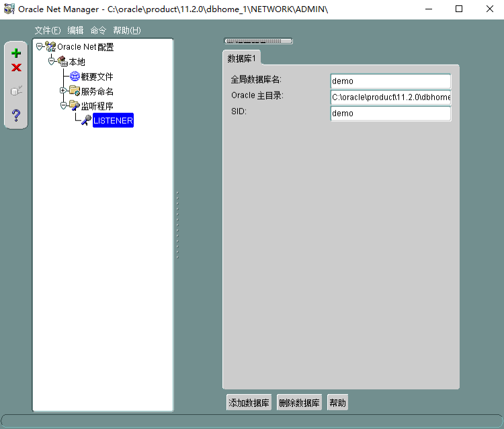Open the 编辑 menu
Viewport: 504px width, 429px height.
[75, 30]
